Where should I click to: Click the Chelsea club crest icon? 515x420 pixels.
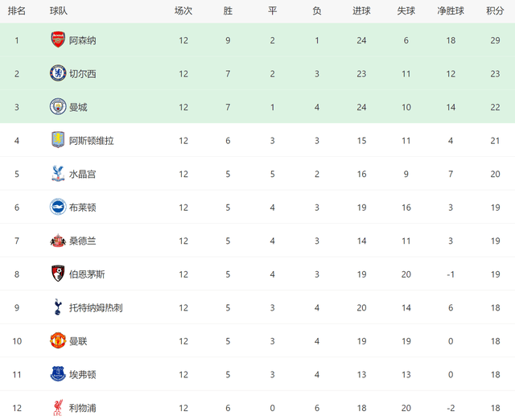[58, 73]
